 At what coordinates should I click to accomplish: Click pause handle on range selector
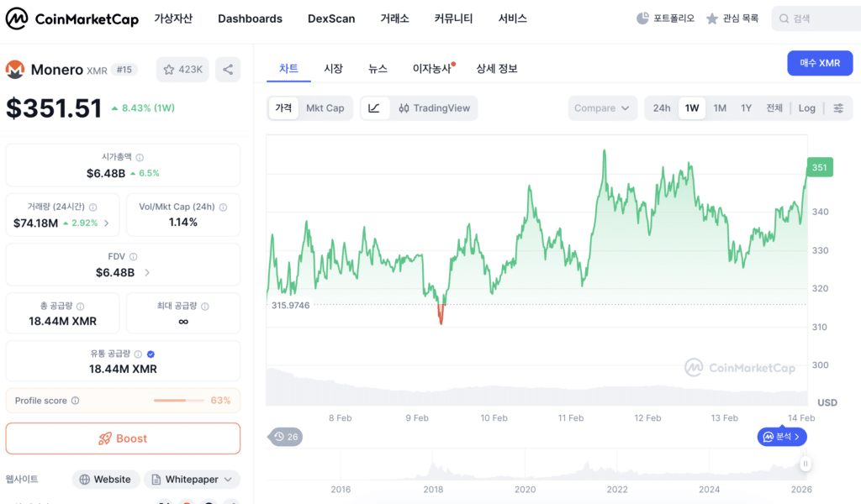[x=806, y=464]
